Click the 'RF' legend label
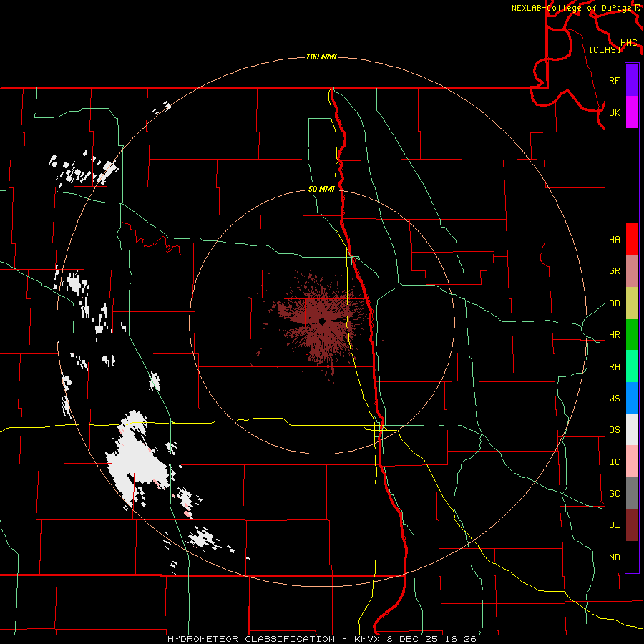Viewport: 644px width, 644px height. [614, 80]
